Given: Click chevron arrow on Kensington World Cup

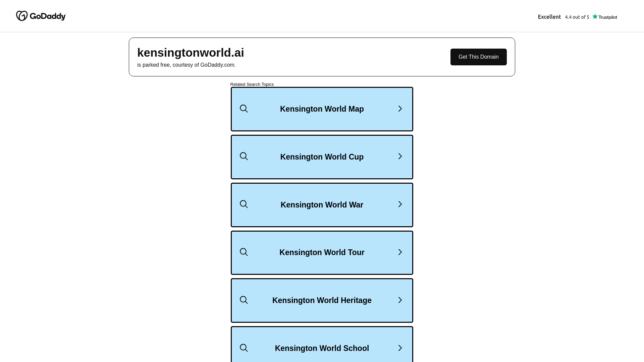Looking at the screenshot, I should (x=400, y=156).
